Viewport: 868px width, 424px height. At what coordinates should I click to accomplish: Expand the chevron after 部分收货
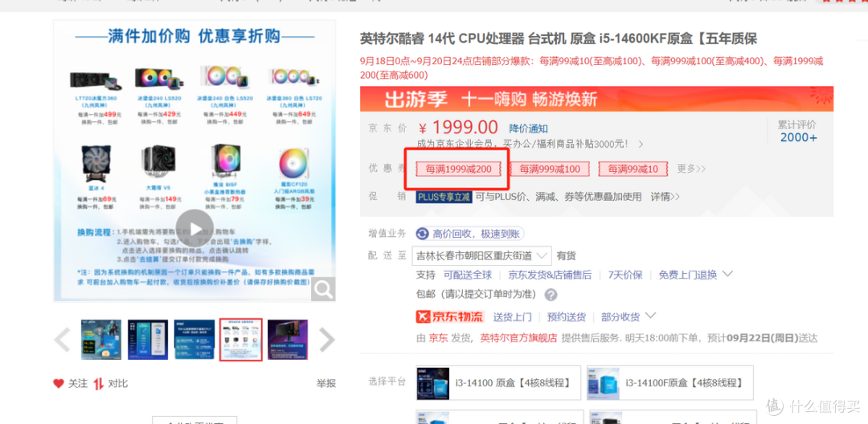click(650, 316)
